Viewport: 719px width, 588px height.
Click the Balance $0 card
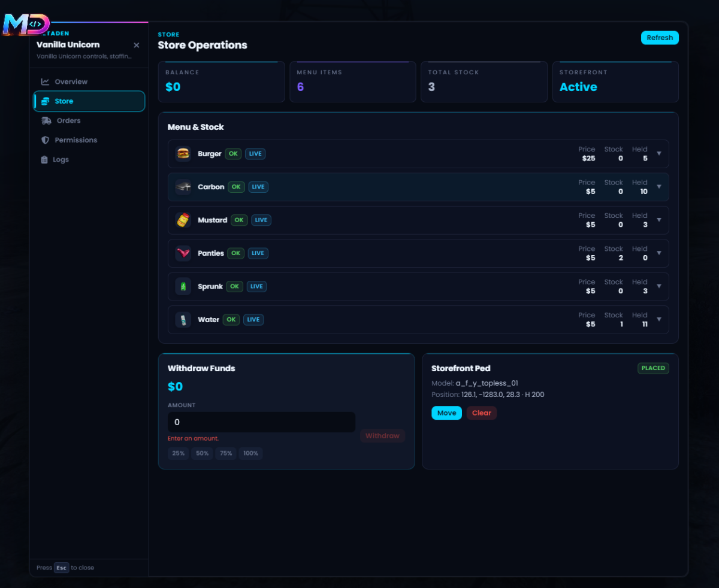click(x=221, y=82)
